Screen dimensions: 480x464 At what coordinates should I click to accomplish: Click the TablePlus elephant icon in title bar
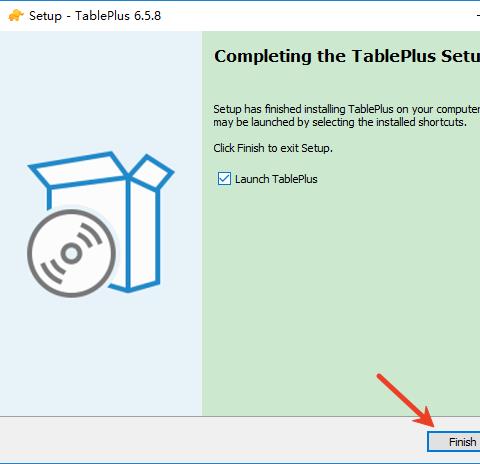[x=16, y=15]
